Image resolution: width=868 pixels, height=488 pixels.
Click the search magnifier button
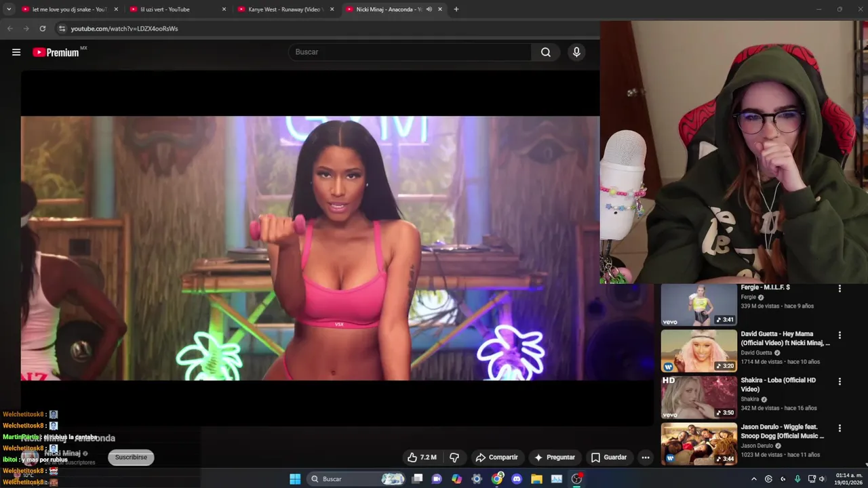point(546,52)
